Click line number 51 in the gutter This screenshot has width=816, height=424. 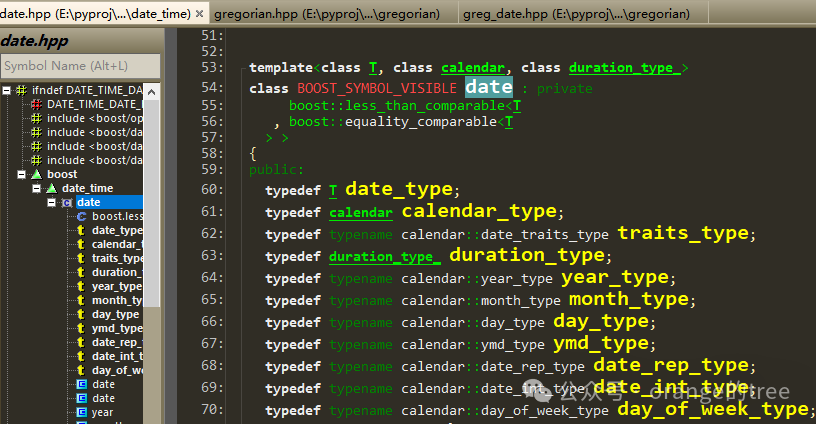pos(212,35)
